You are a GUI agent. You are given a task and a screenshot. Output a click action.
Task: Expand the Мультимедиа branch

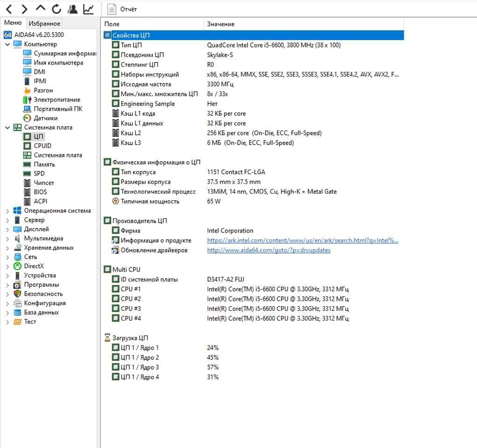(7, 239)
